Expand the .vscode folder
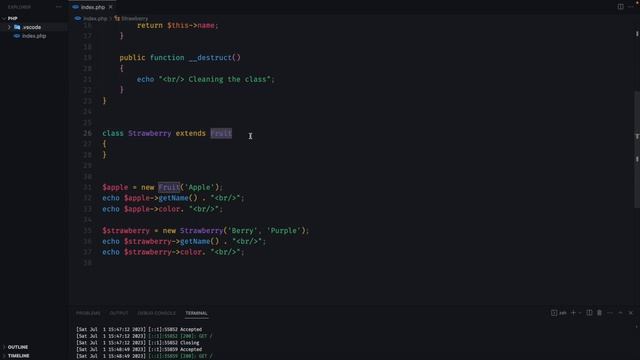Viewport: 640px width, 360px height. click(9, 27)
